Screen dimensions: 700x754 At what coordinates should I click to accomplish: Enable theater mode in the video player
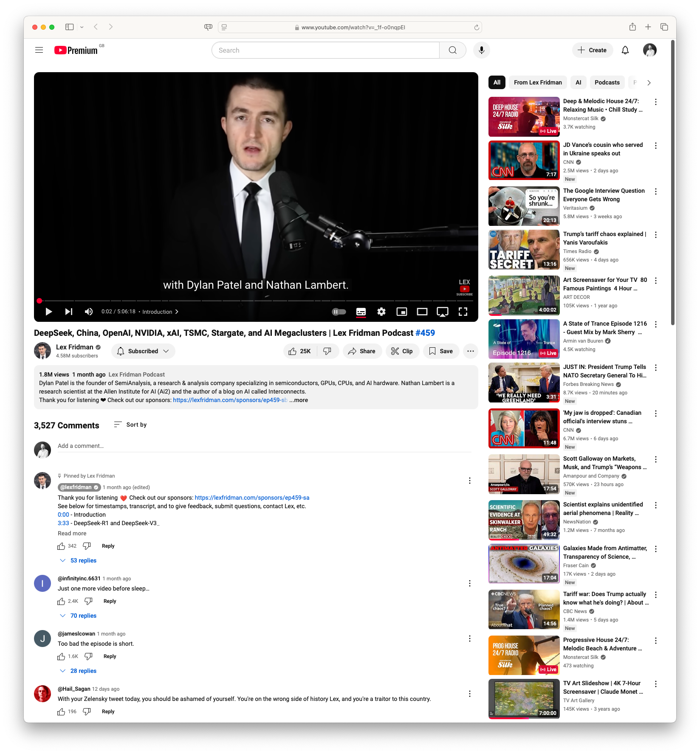pos(422,311)
